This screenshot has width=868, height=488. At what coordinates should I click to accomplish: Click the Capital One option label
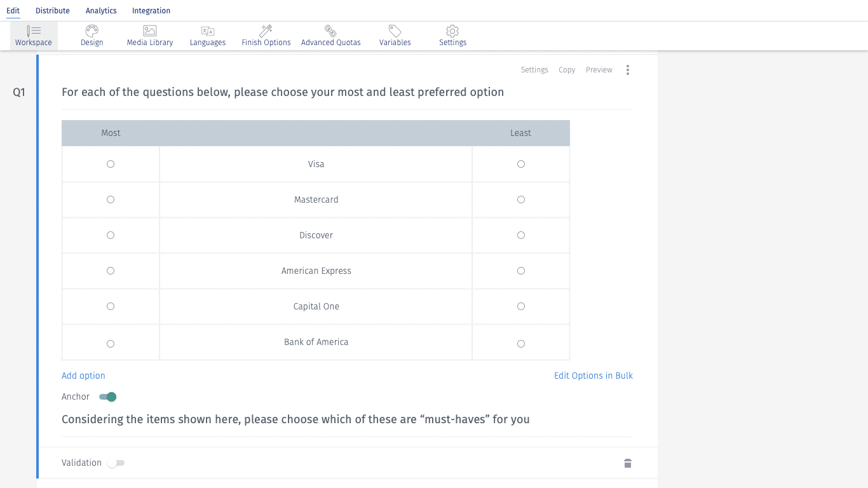coord(316,306)
